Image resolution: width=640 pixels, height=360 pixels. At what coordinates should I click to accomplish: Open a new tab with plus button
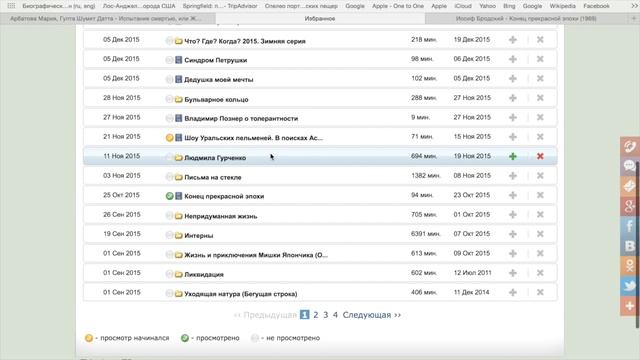pos(634,19)
